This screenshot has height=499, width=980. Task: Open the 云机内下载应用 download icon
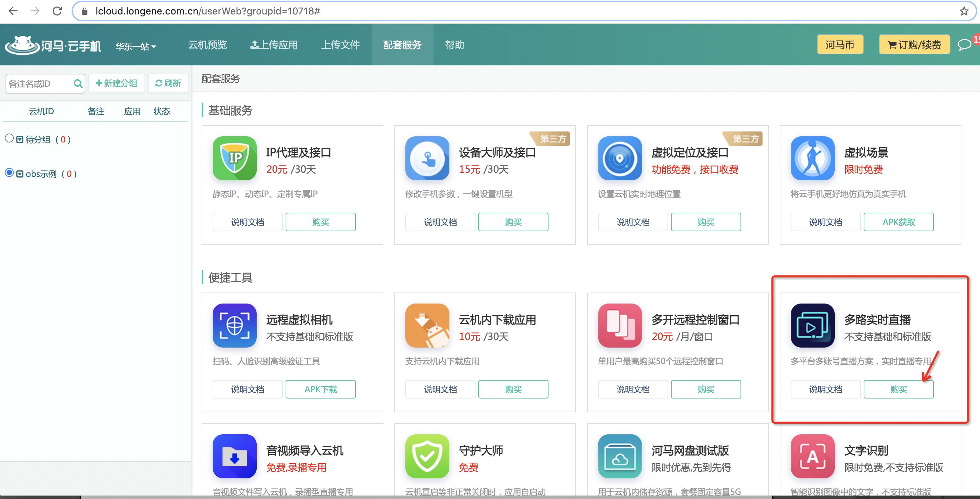(x=427, y=326)
